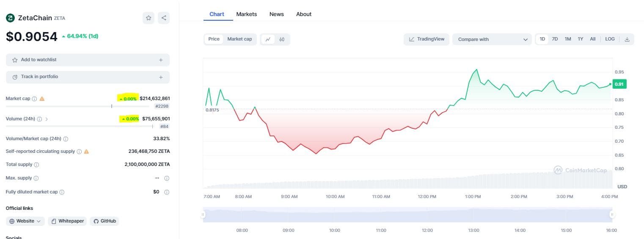644x239 pixels.
Task: Switch to candlestick chart view icon
Action: tap(282, 39)
